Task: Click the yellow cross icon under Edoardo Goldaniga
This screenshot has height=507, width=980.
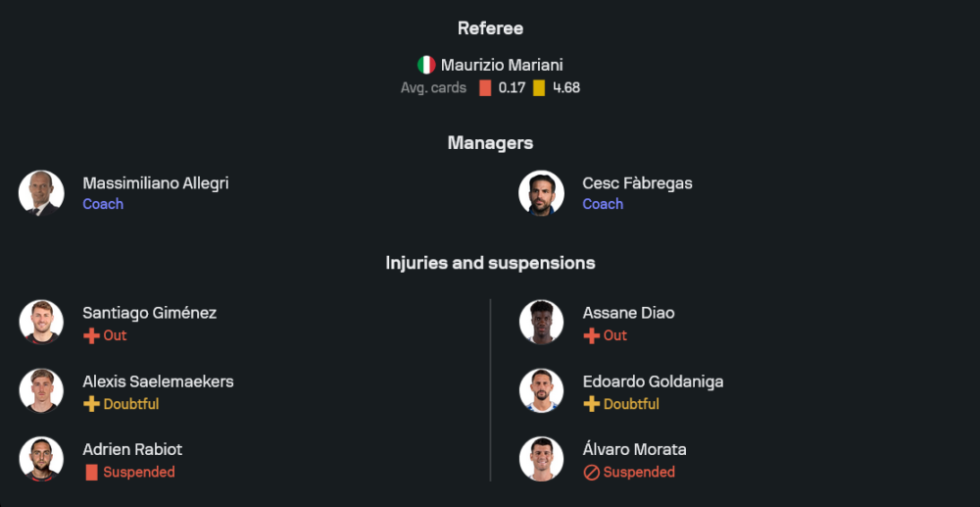Action: click(x=591, y=404)
